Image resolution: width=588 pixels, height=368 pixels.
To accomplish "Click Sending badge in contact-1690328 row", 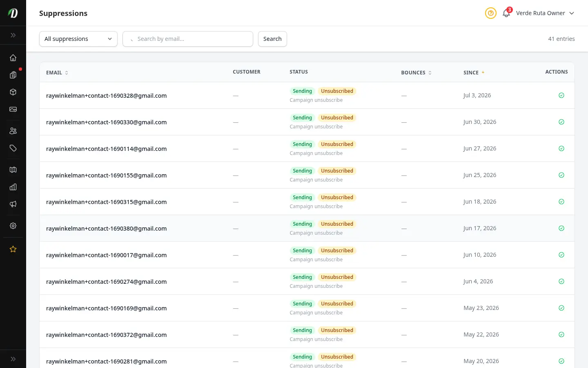I will (x=302, y=91).
